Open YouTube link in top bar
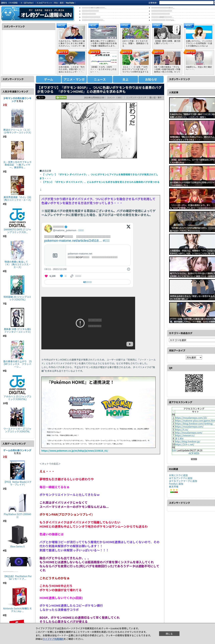 (x=70, y=3)
